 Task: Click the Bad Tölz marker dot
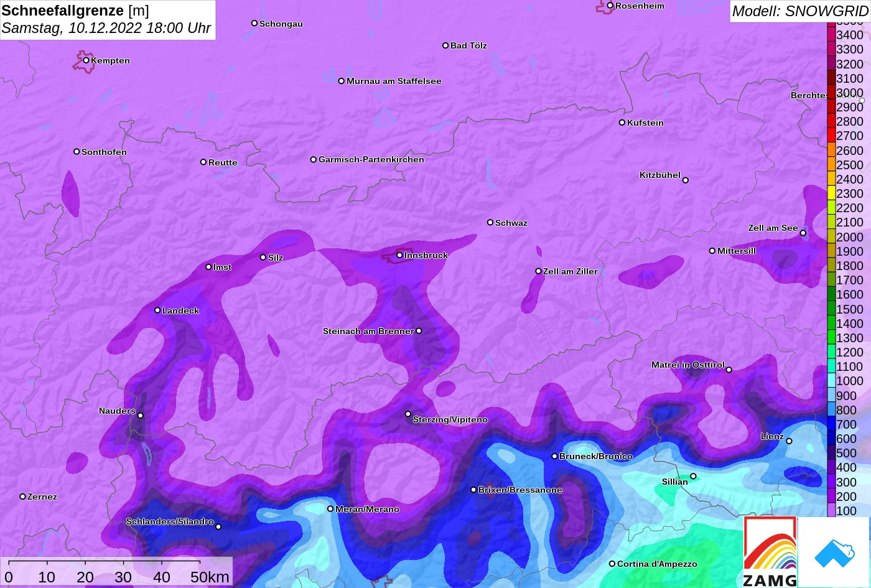(x=445, y=45)
